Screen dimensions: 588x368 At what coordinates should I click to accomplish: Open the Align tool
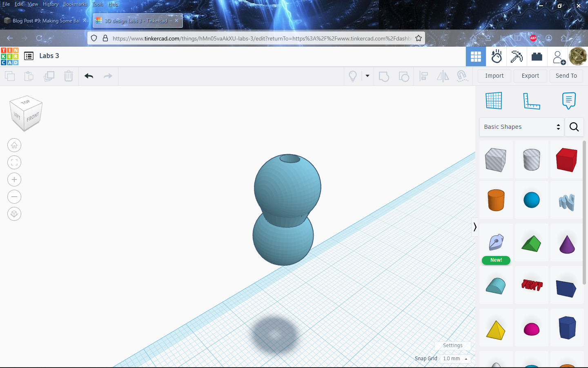(x=423, y=76)
